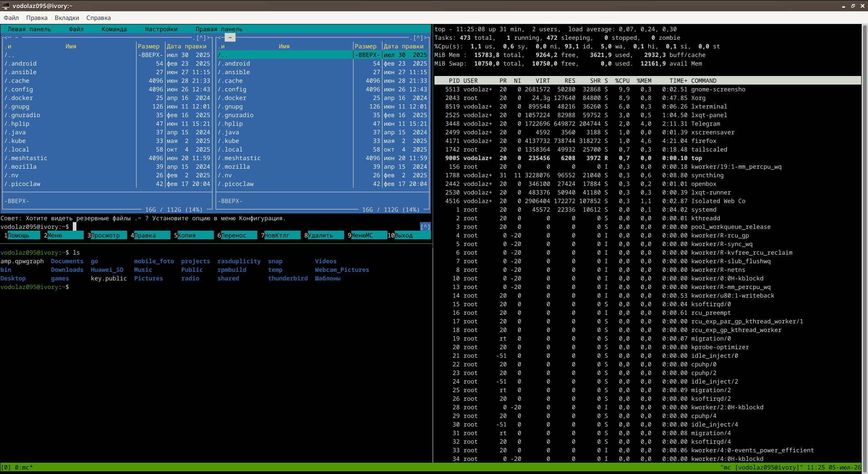Click the 6 Перенос button

tap(237, 235)
